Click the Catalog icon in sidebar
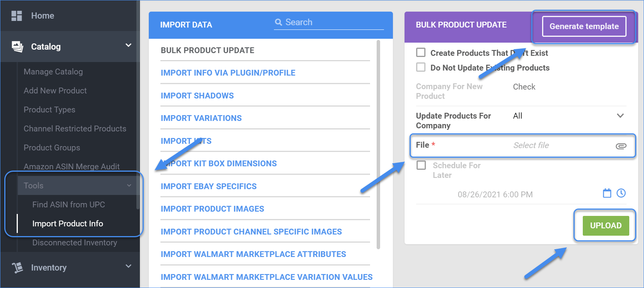Screen dimensions: 644x288 (17, 47)
